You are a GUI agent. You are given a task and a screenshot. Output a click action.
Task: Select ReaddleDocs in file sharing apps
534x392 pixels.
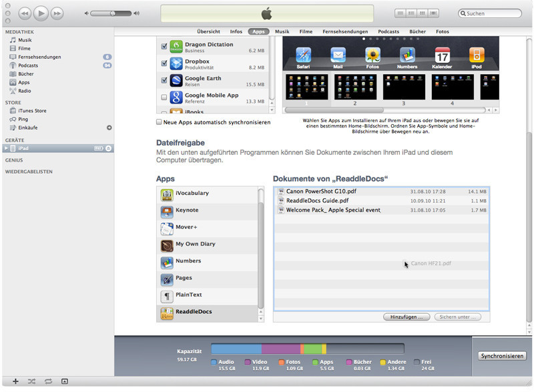point(207,313)
